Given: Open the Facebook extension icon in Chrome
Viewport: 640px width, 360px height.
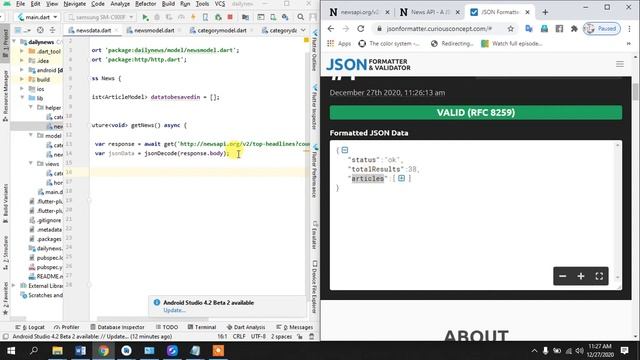Looking at the screenshot, I should (559, 29).
